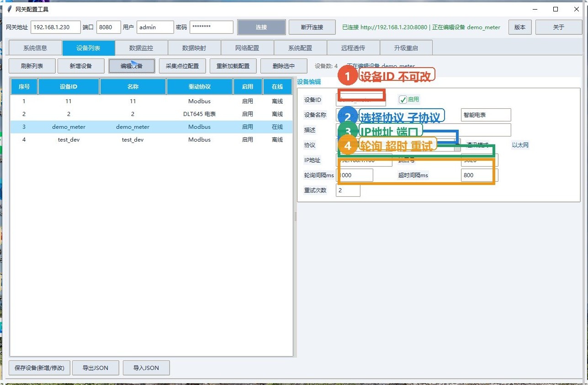Open the 版本 info button

(520, 27)
